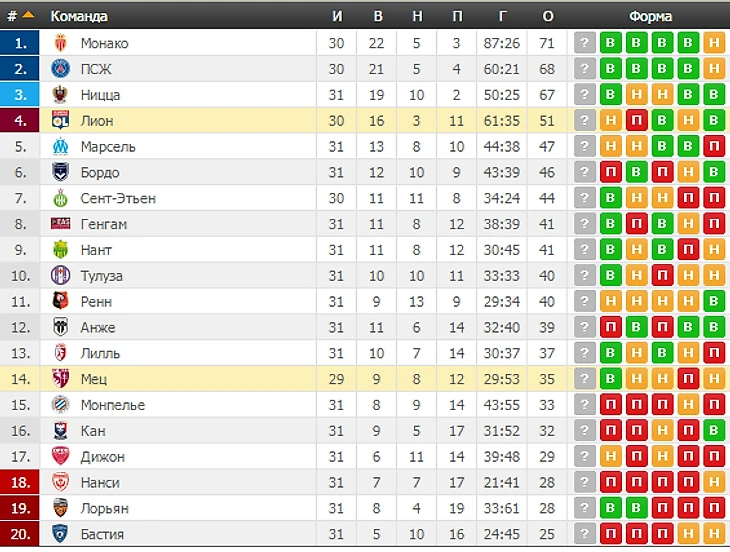Click the red position badge number 20

pos(21,534)
